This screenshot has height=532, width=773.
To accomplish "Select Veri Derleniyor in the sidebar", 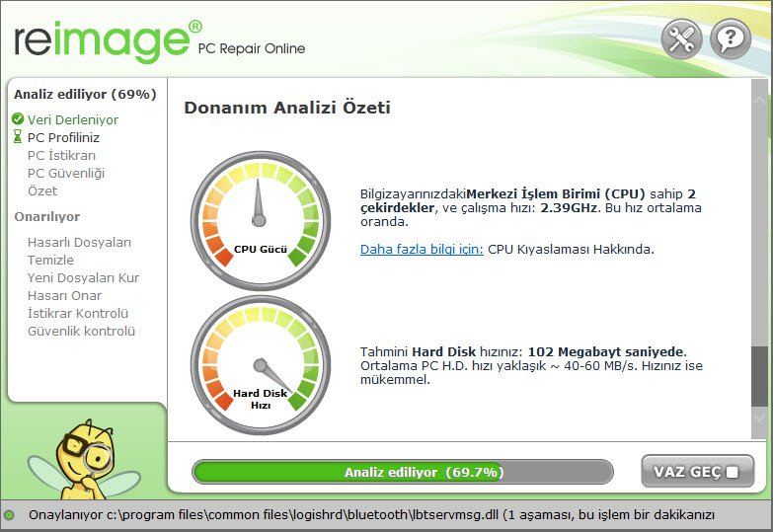I will point(73,119).
